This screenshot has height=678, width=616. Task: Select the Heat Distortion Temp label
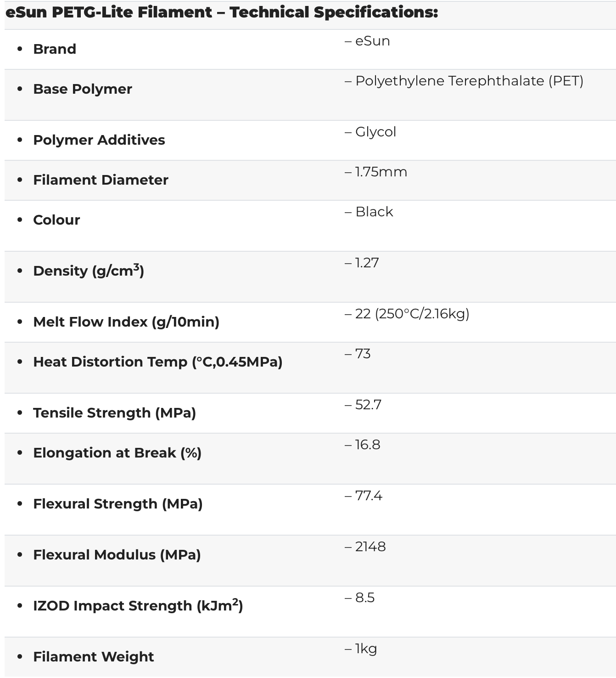(158, 362)
